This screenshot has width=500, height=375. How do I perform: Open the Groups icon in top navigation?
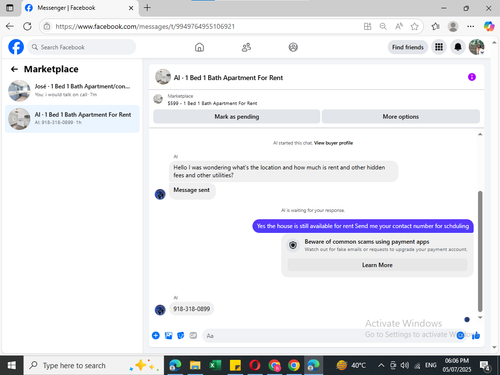(293, 47)
